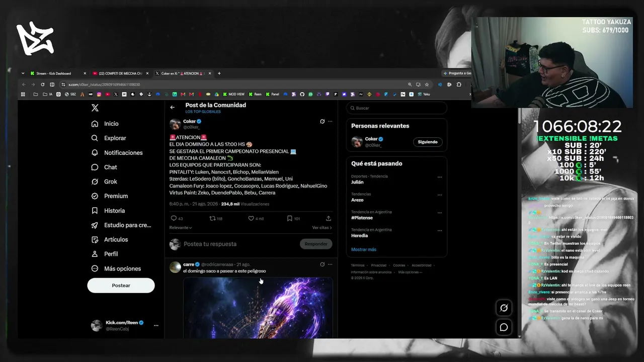Open the floating Grok button
Viewport: 644px width, 362px height.
pyautogui.click(x=504, y=308)
